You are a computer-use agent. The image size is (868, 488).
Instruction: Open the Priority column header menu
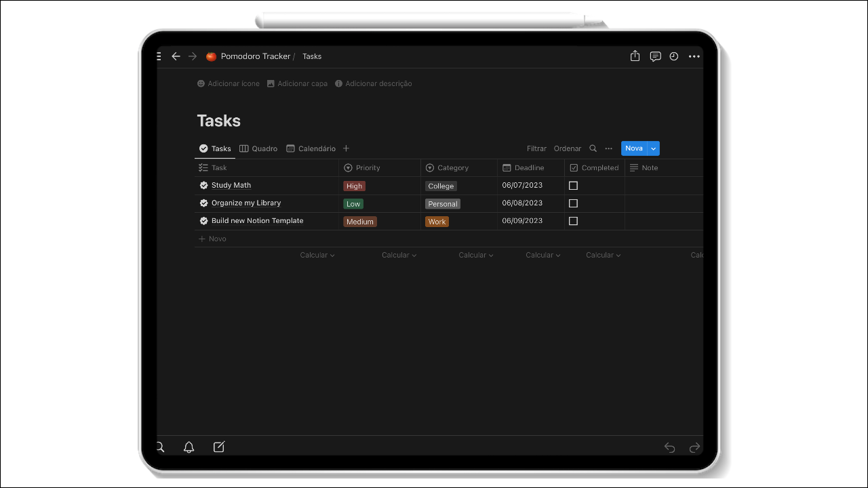(380, 167)
